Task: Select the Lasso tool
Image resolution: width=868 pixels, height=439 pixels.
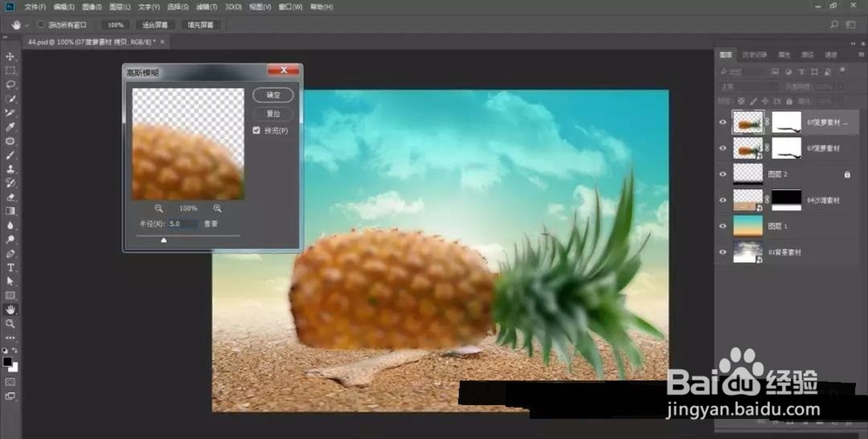Action: [10, 85]
